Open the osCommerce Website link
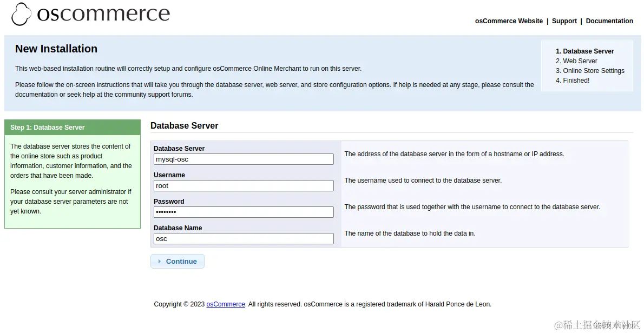Viewport: 644px width, 334px height. (x=509, y=21)
